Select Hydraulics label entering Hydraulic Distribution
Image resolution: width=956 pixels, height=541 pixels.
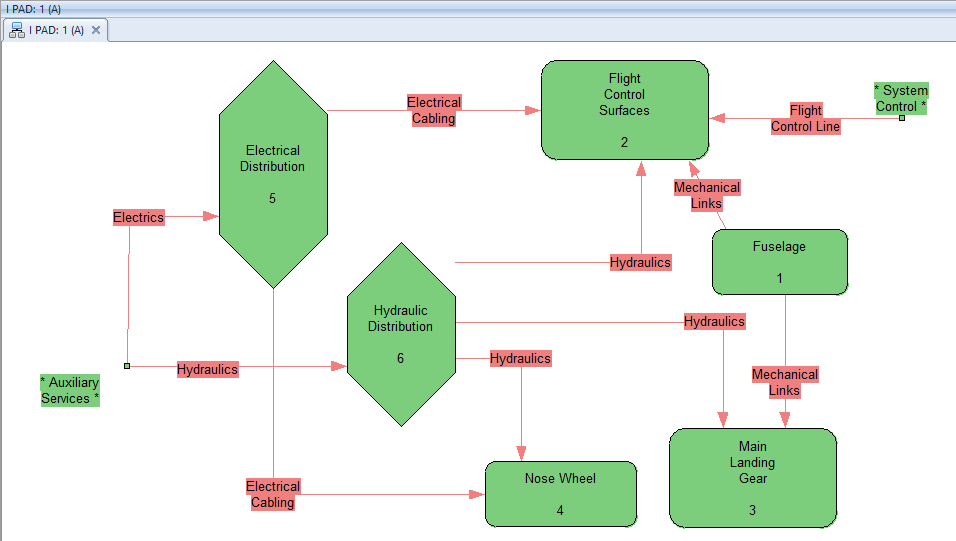207,369
